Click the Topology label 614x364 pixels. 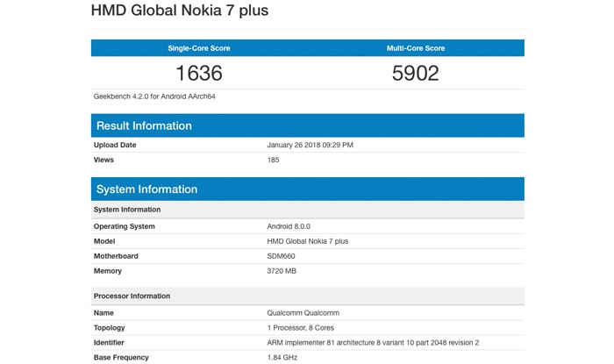(110, 328)
